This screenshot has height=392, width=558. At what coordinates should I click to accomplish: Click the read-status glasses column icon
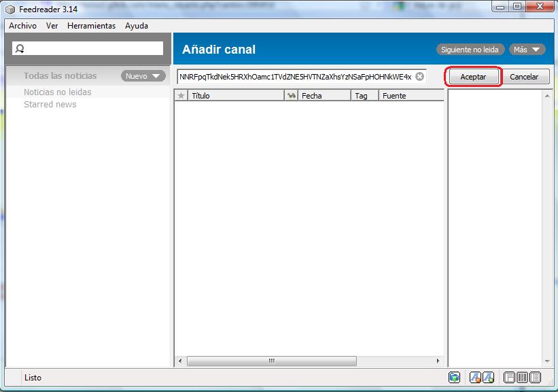[291, 95]
